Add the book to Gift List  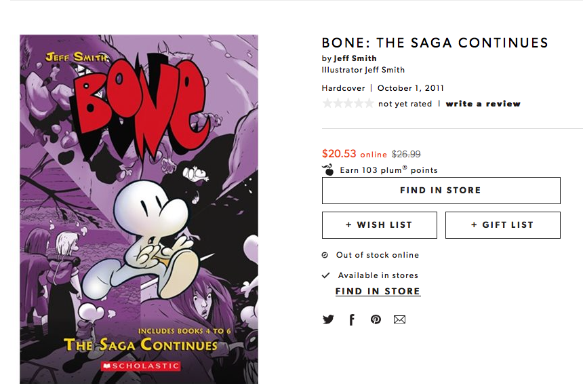[x=502, y=225]
